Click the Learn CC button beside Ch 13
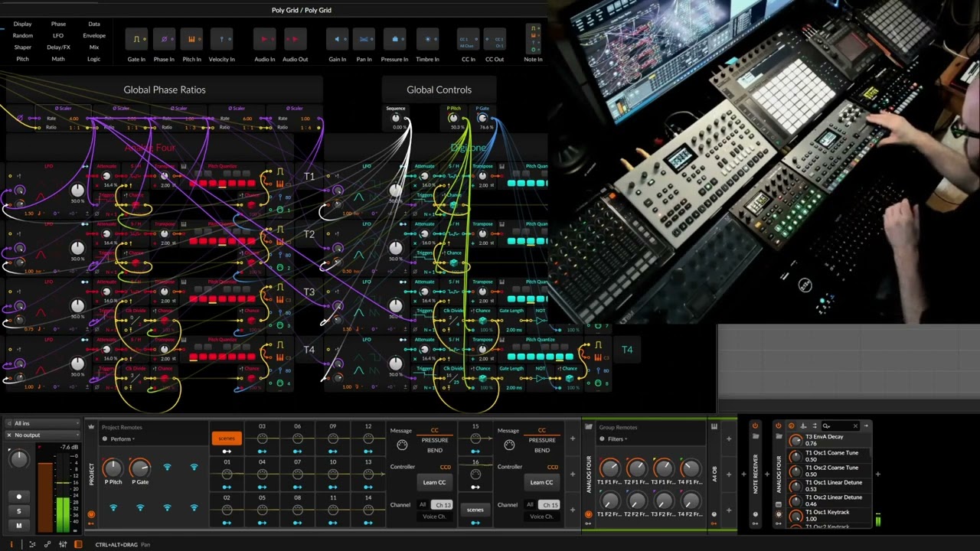 tap(434, 482)
